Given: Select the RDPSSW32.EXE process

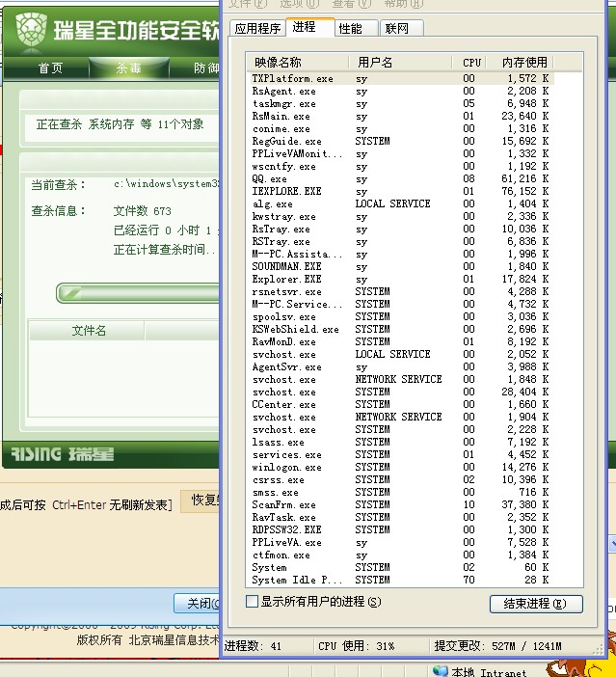Looking at the screenshot, I should (400, 529).
